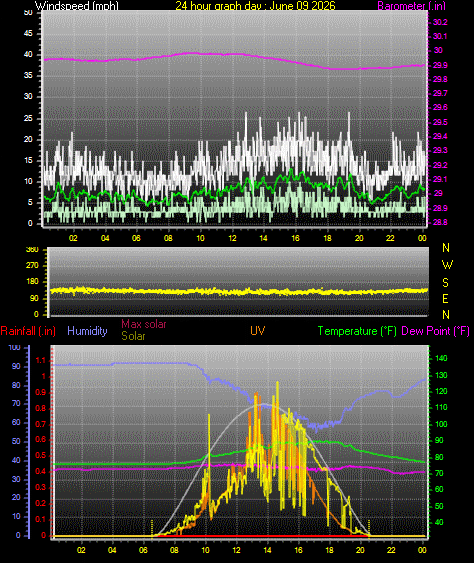The height and width of the screenshot is (563, 474).
Task: Select the 'Solar' legend label
Action: coord(133,336)
